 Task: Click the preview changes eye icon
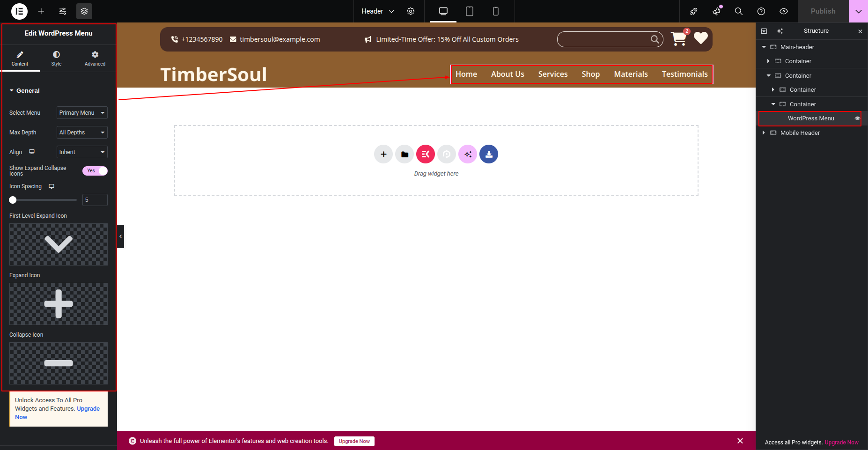click(x=784, y=11)
